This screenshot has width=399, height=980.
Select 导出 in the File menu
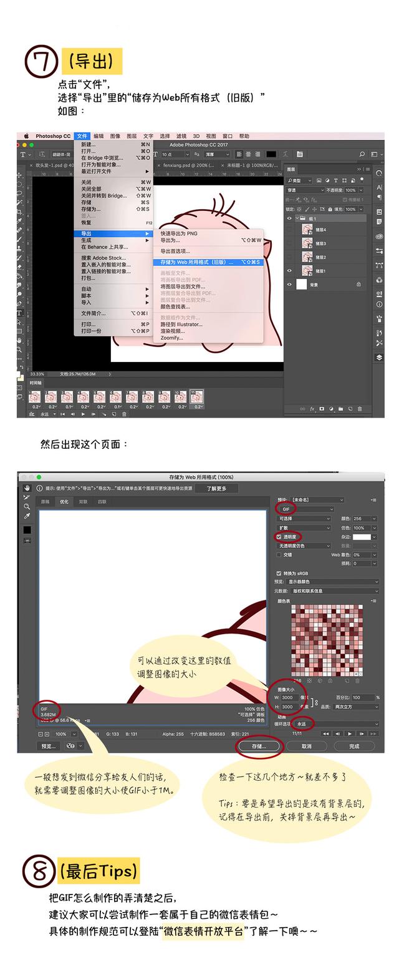(x=113, y=233)
